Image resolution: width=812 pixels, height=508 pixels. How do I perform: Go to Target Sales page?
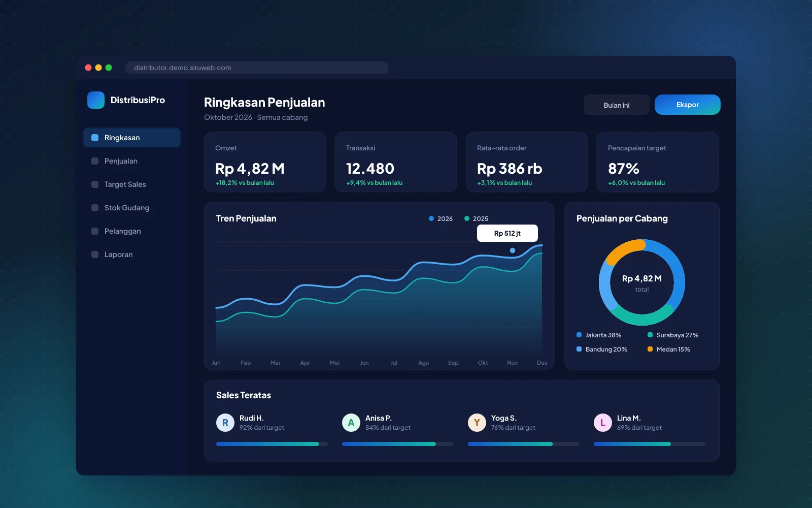click(132, 184)
